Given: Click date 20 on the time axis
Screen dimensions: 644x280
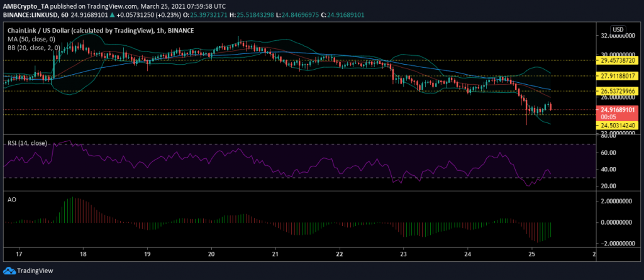Looking at the screenshot, I should pyautogui.click(x=211, y=255).
